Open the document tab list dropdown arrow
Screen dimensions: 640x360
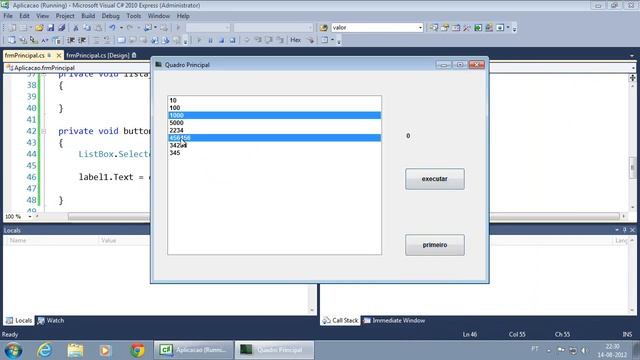[632, 56]
